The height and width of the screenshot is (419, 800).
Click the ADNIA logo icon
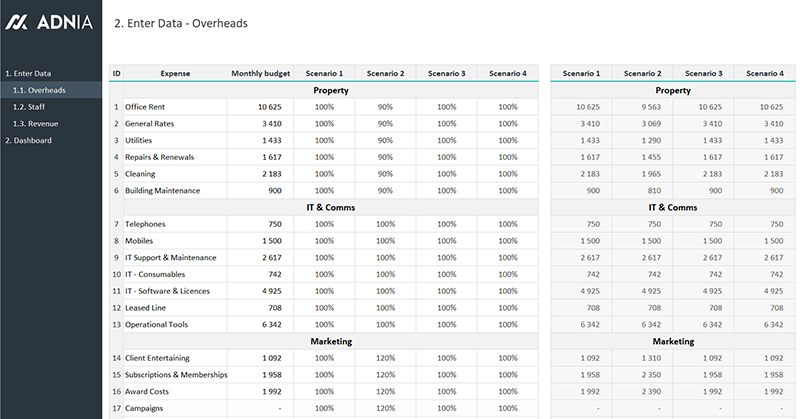tap(17, 22)
